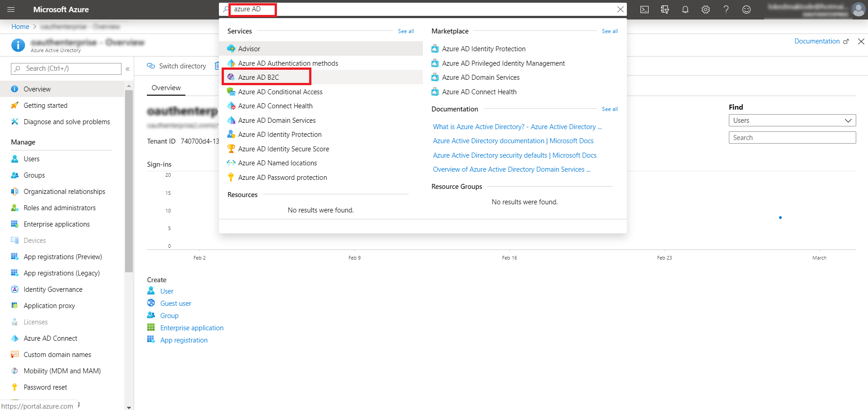Expand the Find Users dropdown

click(792, 121)
